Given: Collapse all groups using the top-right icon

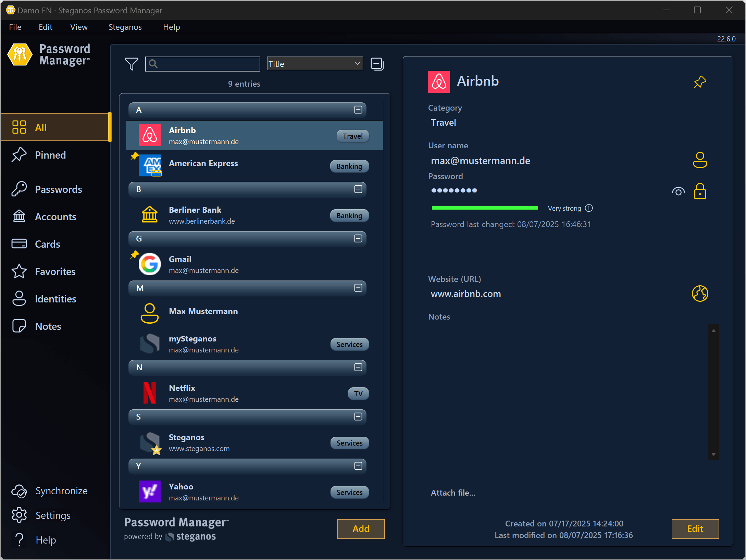Looking at the screenshot, I should click(x=377, y=64).
